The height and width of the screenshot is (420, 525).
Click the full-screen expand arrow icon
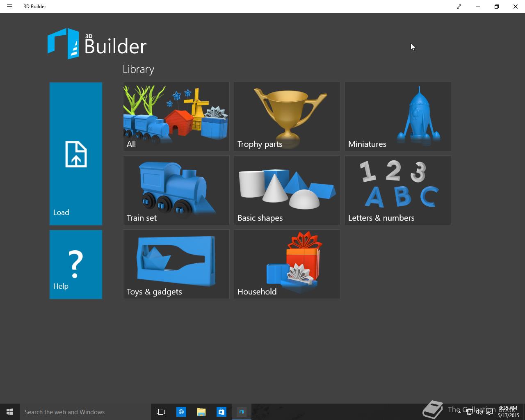click(x=459, y=7)
